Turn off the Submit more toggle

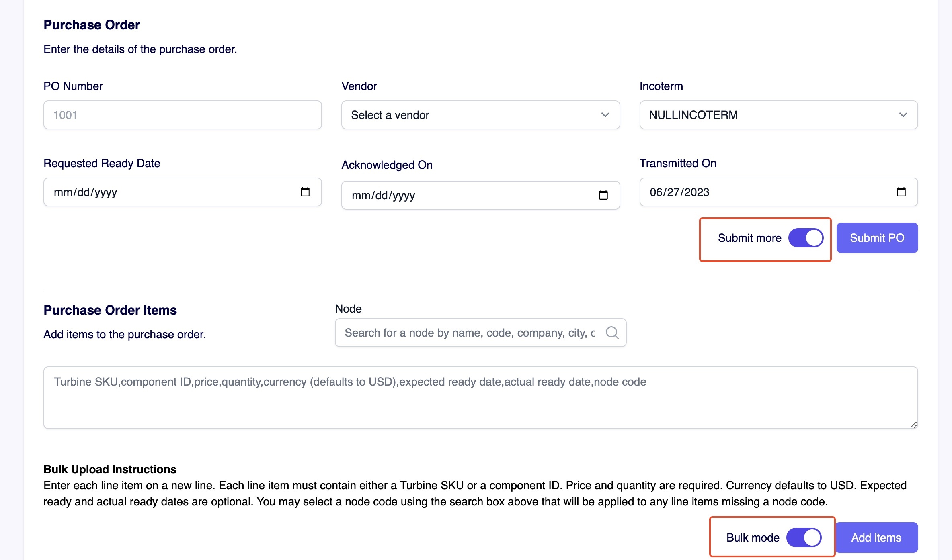point(805,238)
